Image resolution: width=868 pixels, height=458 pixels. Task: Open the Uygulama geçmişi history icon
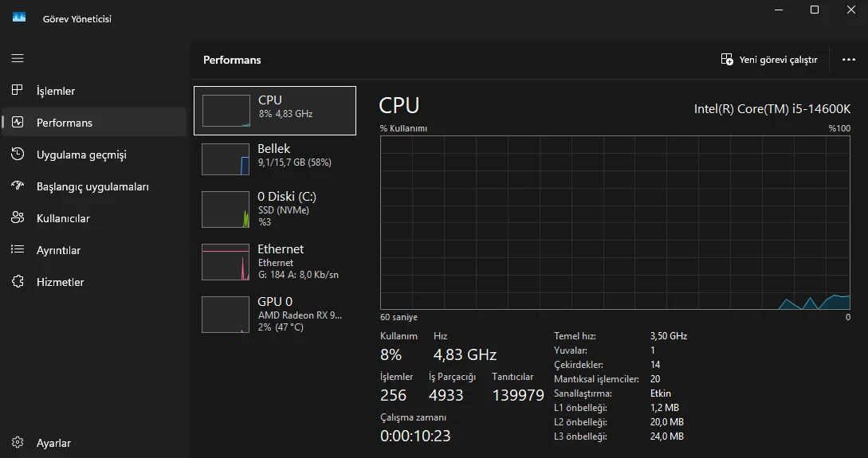tap(18, 154)
